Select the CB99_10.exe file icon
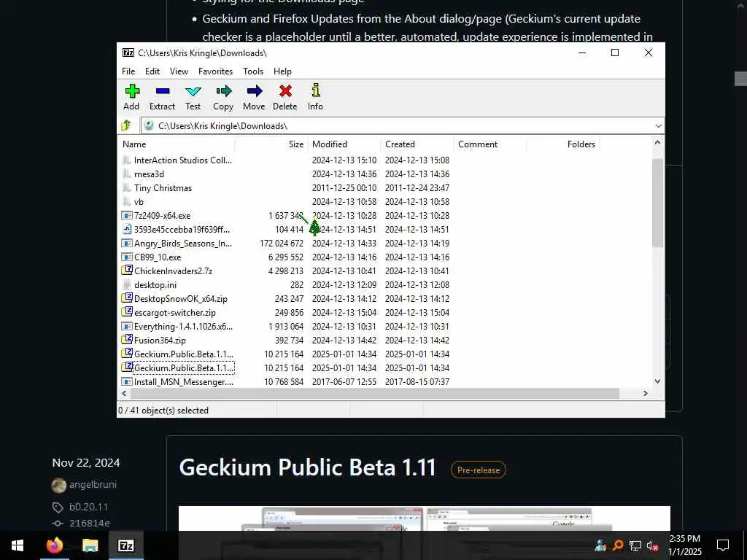The image size is (747, 560). pos(126,257)
